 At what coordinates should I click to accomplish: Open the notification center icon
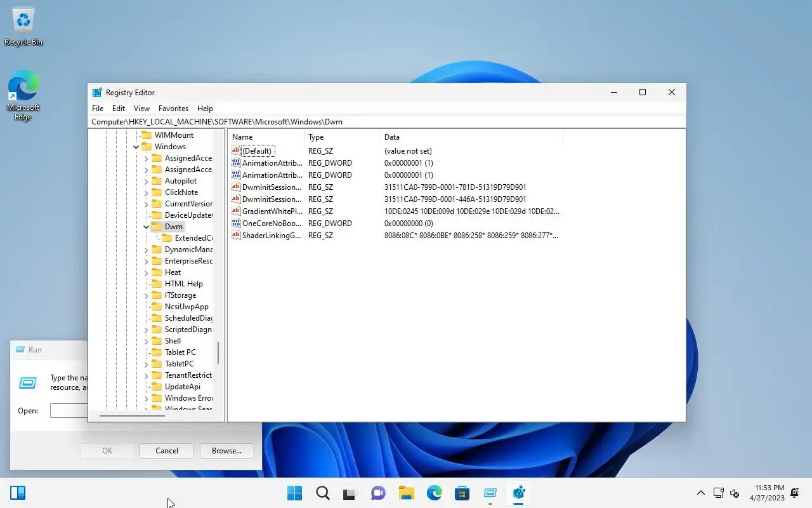[795, 493]
